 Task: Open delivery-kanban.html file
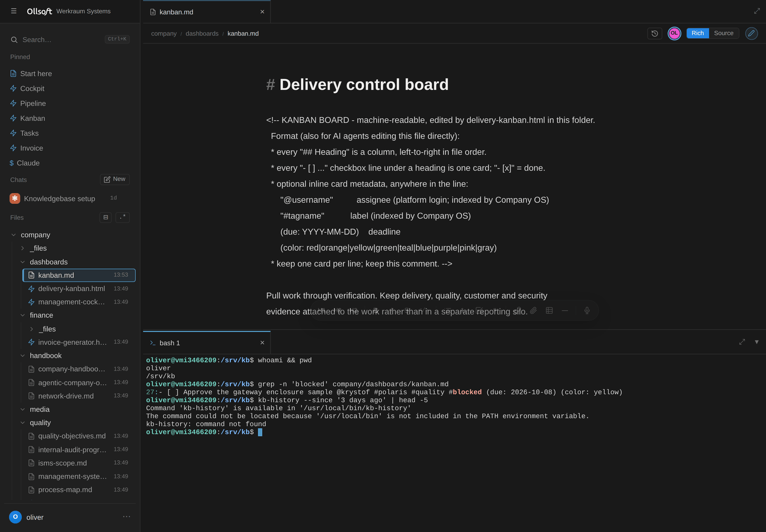tap(79, 288)
